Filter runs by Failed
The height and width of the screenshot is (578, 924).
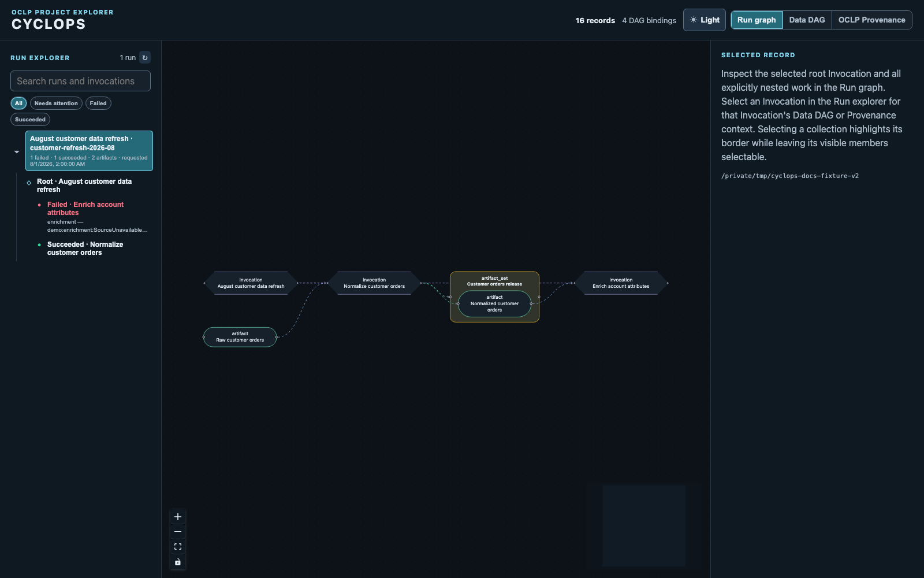click(x=98, y=103)
